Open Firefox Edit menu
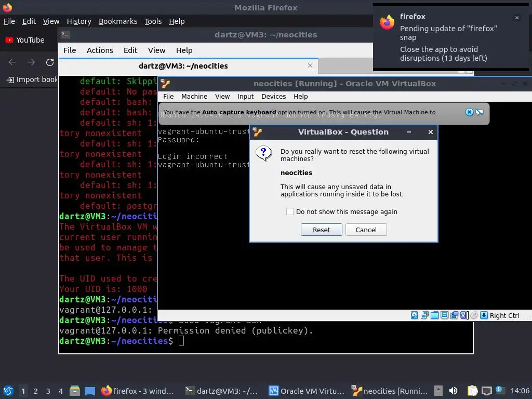This screenshot has height=399, width=532. click(29, 21)
